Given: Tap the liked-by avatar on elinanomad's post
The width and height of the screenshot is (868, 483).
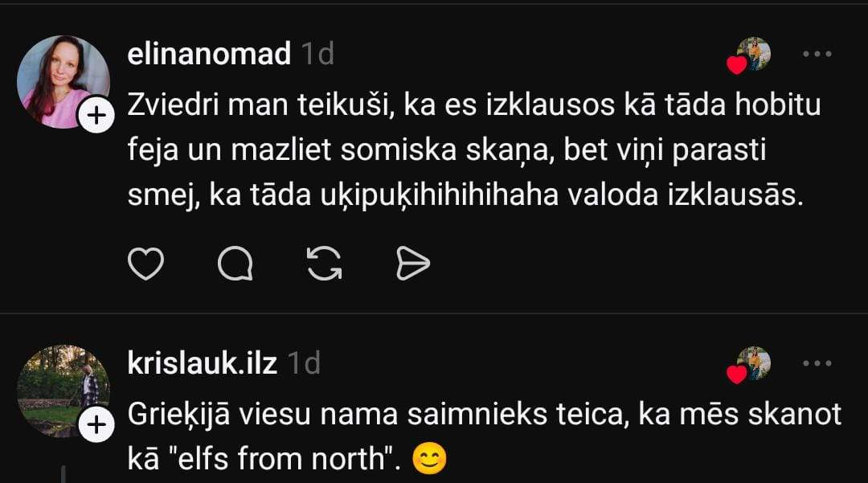Looking at the screenshot, I should click(x=751, y=55).
